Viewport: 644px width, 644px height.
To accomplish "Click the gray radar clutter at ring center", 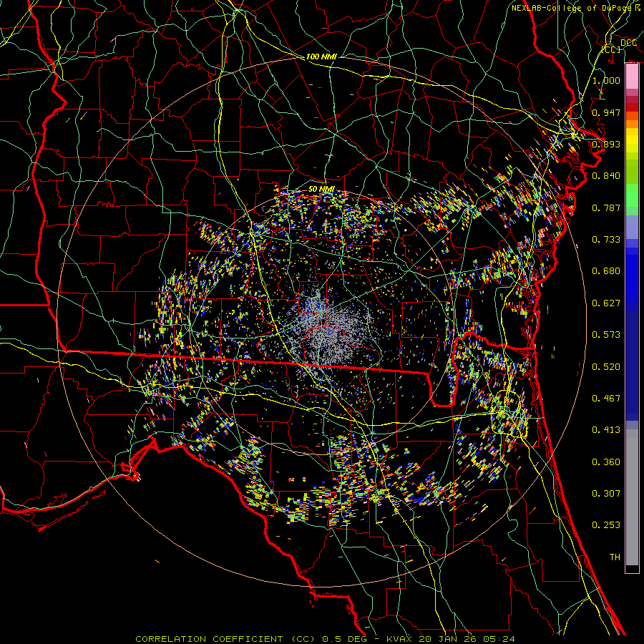I will click(322, 326).
